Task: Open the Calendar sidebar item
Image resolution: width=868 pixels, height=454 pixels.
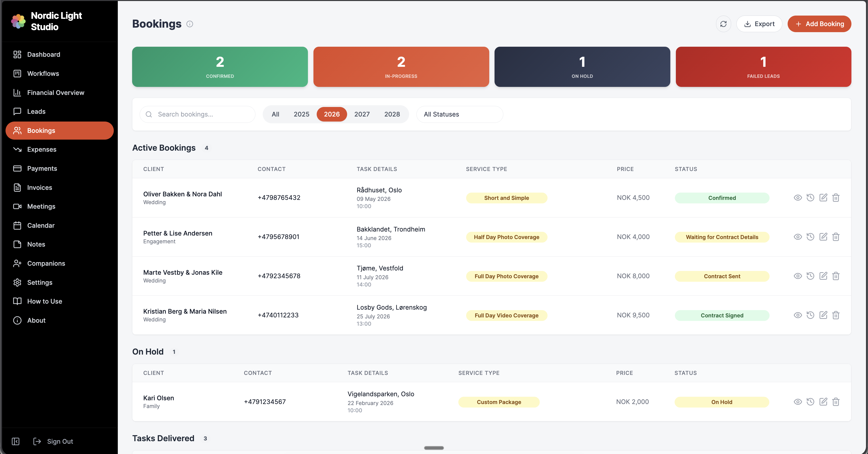Action: 41,225
